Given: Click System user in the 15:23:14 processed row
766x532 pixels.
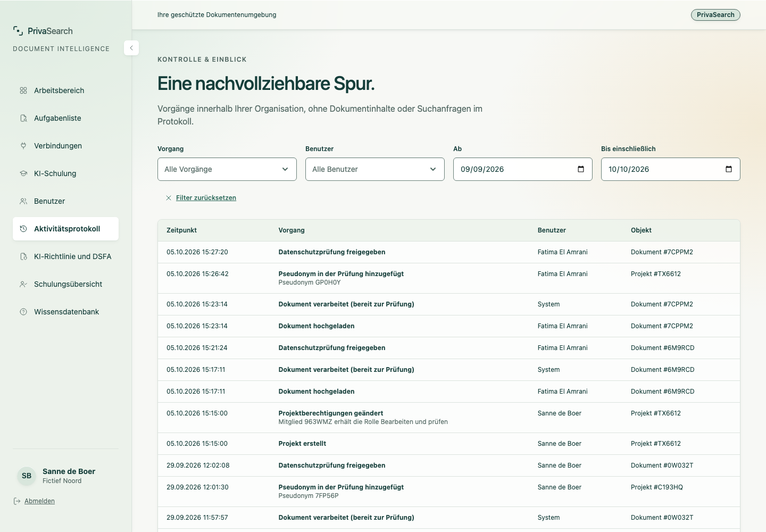Looking at the screenshot, I should pos(548,304).
